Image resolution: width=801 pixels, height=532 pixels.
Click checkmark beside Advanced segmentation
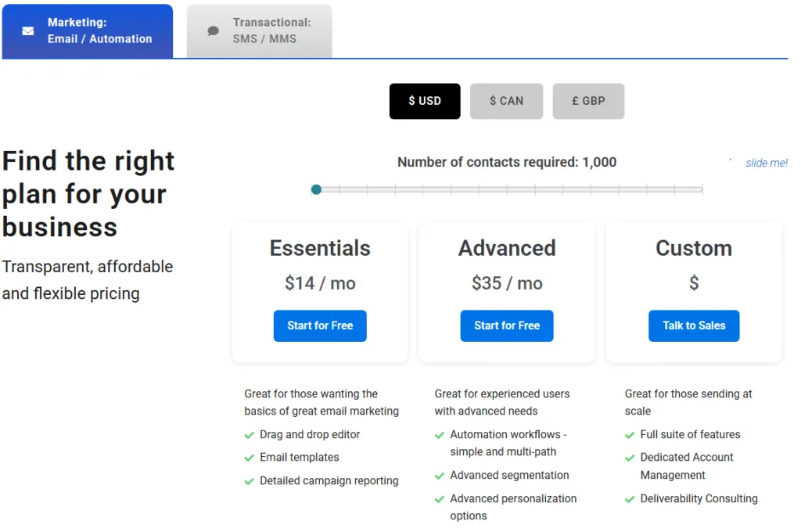pos(440,476)
